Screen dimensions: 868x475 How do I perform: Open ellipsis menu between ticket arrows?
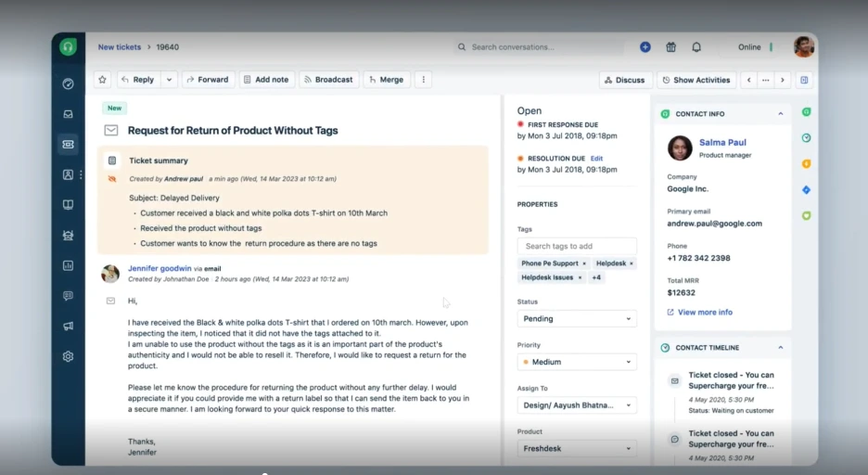pyautogui.click(x=766, y=80)
